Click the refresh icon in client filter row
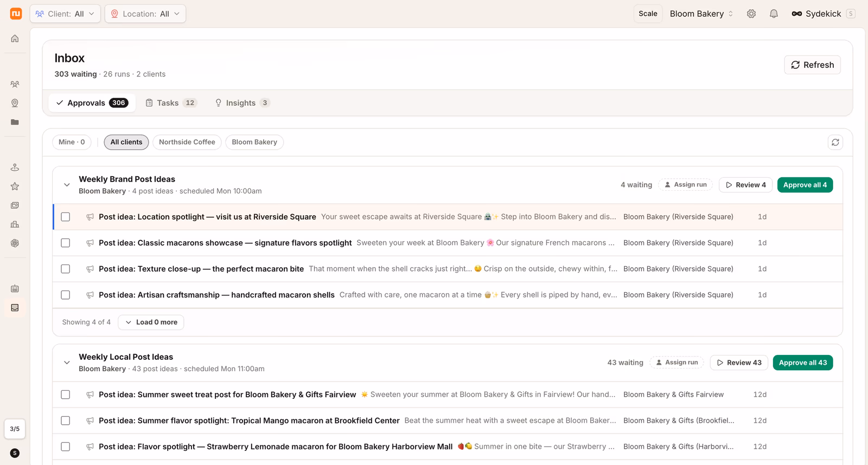 point(835,142)
